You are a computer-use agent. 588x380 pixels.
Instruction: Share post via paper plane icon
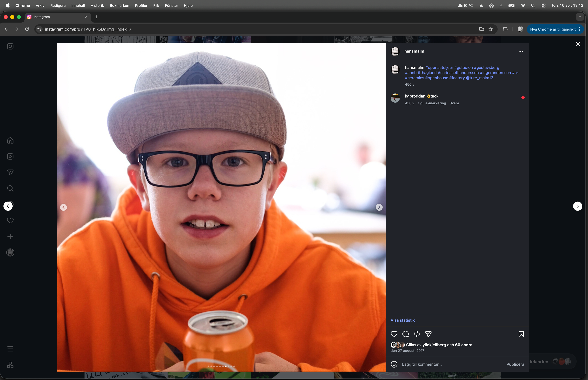click(x=428, y=334)
